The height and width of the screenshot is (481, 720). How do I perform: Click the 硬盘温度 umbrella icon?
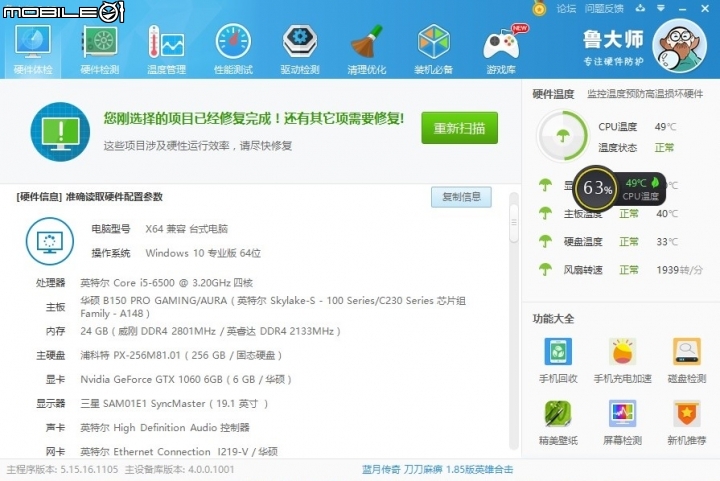click(545, 241)
